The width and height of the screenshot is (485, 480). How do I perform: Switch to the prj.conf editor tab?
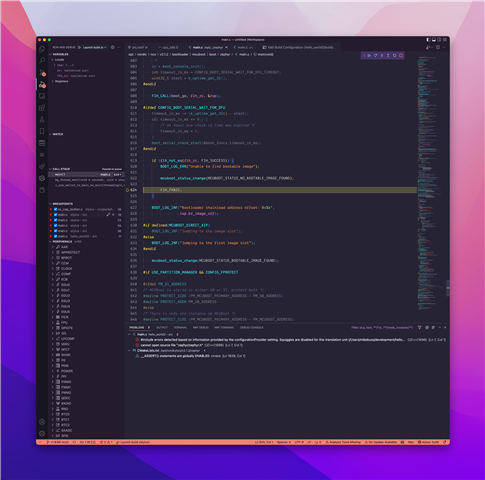click(140, 47)
